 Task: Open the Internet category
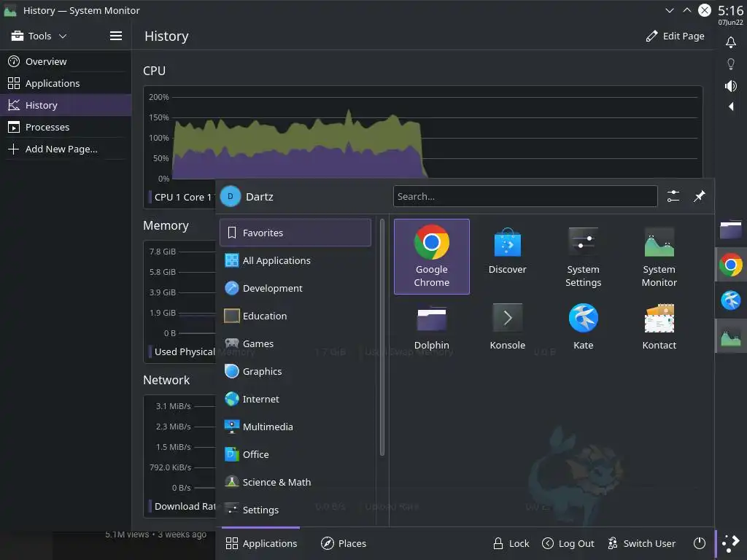pos(295,399)
